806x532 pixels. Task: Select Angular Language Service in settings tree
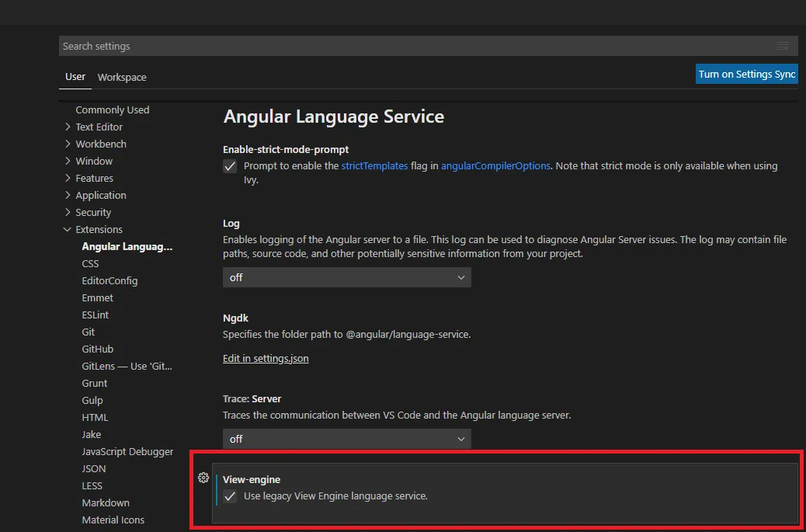(127, 247)
